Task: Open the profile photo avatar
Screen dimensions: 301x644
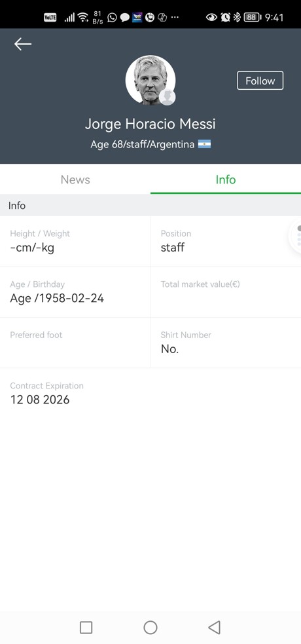Action: point(150,80)
